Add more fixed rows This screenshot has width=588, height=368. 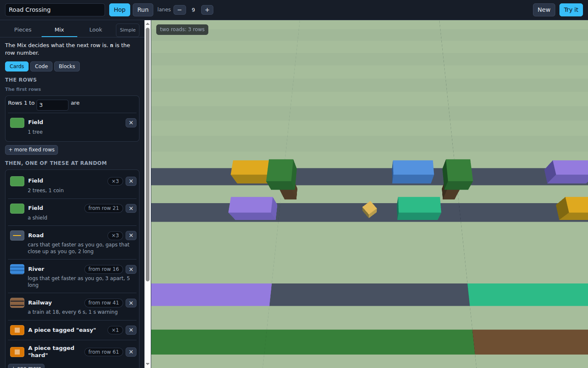pos(31,150)
